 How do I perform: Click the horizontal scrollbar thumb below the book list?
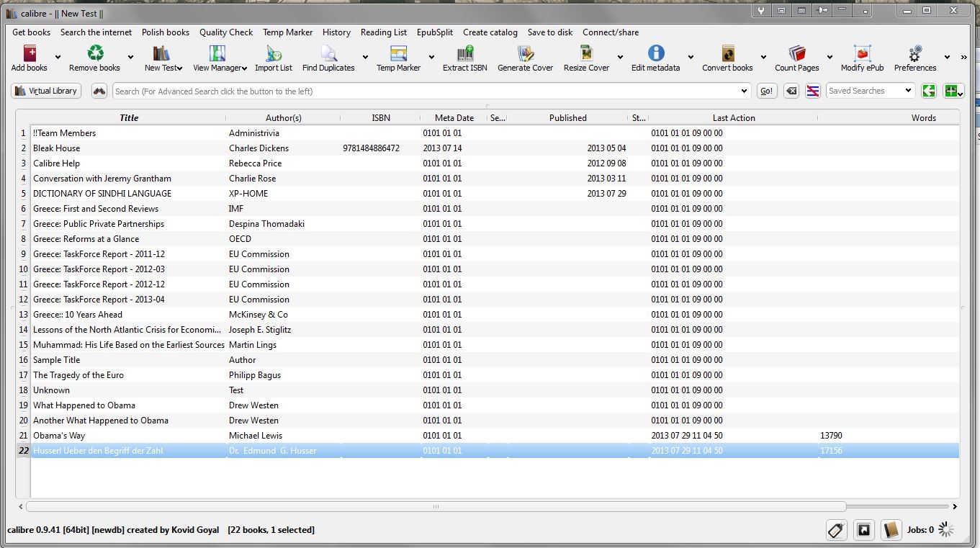pos(436,506)
